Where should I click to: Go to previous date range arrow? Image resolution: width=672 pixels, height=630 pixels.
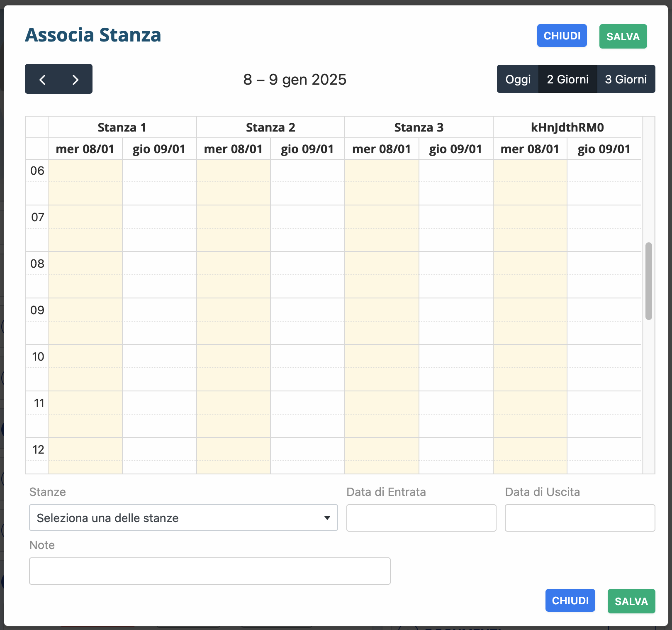[x=42, y=79]
